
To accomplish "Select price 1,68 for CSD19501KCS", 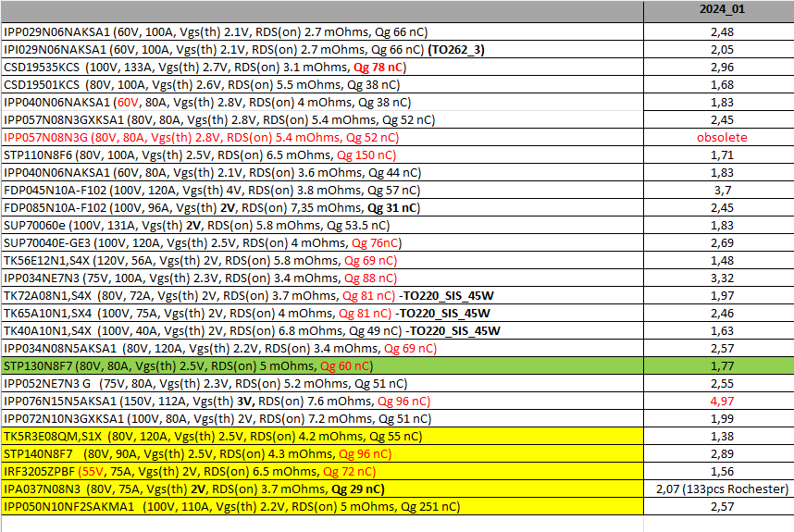I will coord(718,84).
